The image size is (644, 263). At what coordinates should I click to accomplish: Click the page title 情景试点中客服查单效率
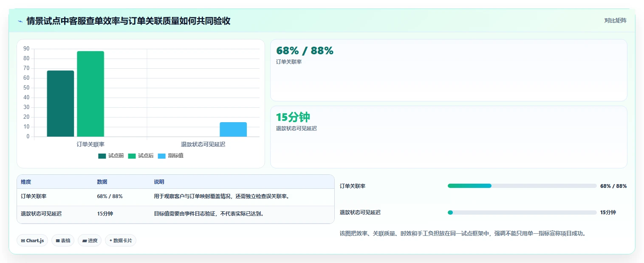coord(128,21)
